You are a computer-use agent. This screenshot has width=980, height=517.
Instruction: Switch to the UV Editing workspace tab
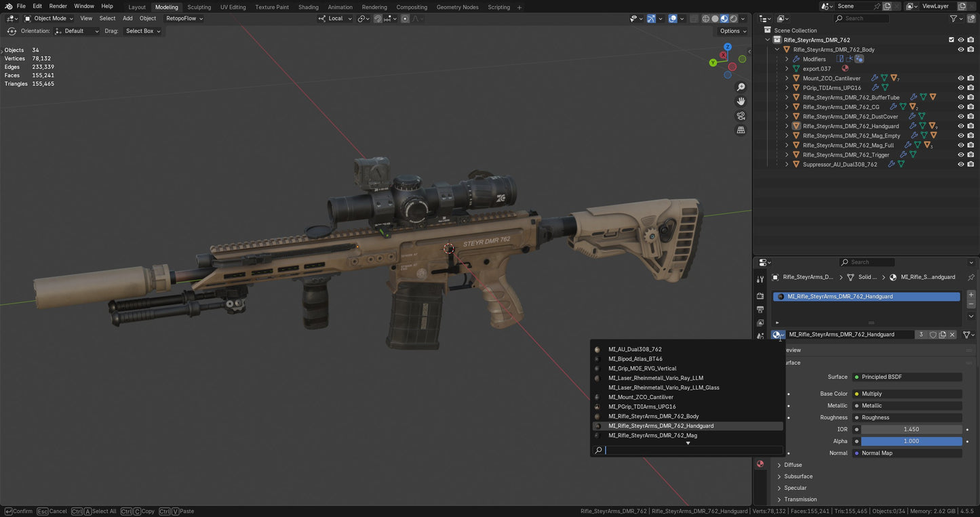pyautogui.click(x=233, y=7)
